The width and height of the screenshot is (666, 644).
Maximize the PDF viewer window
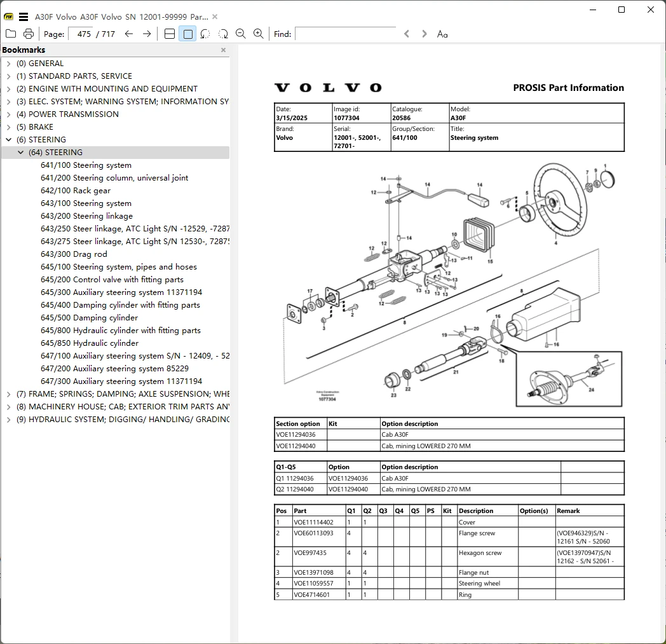[622, 10]
